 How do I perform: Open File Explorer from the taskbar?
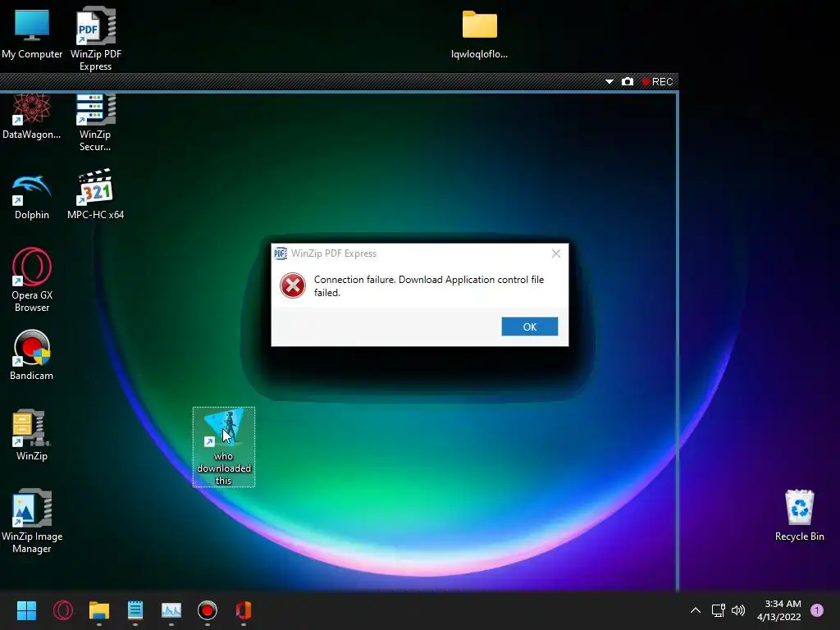coord(99,610)
